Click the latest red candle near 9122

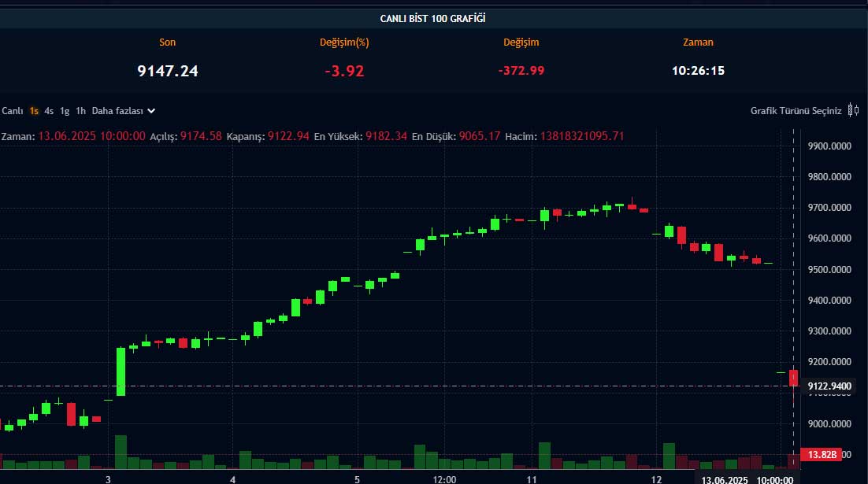tap(793, 378)
